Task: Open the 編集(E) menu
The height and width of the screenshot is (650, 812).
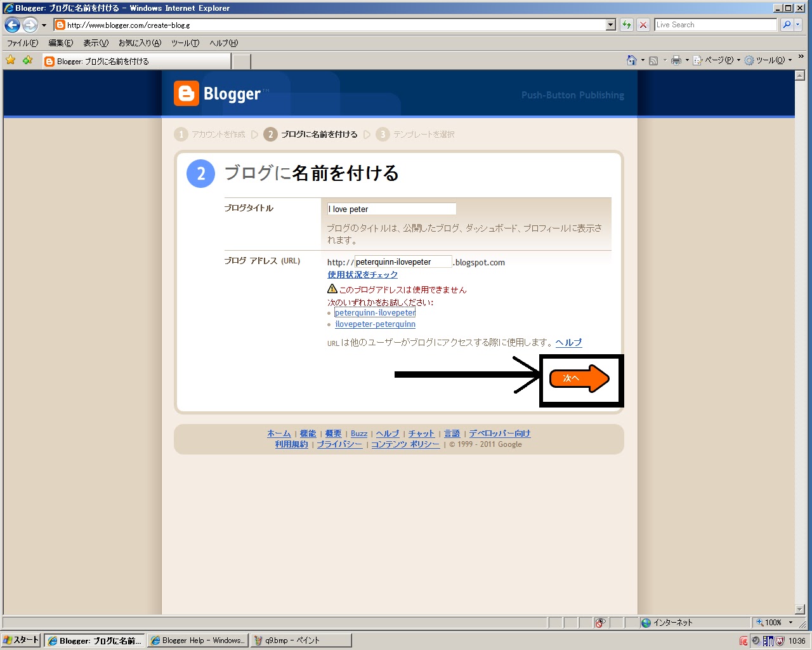Action: pyautogui.click(x=61, y=43)
